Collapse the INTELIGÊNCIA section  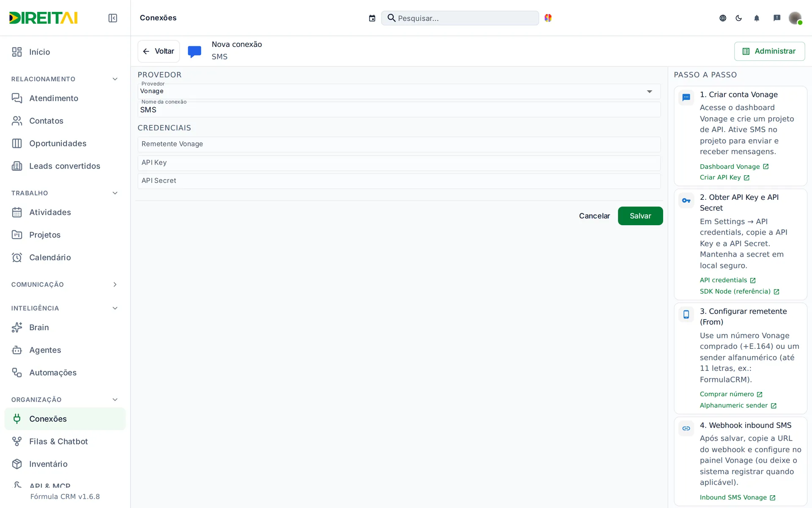115,308
